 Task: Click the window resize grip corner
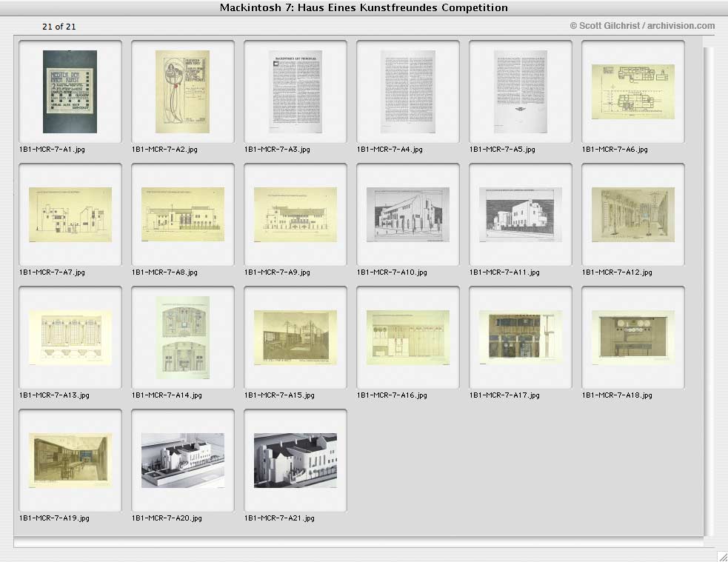coord(722,556)
